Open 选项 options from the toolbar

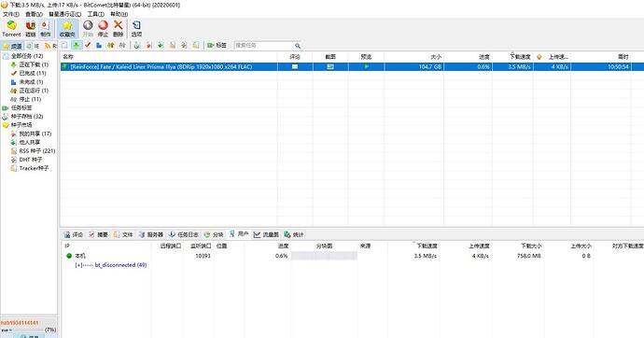coord(137,29)
